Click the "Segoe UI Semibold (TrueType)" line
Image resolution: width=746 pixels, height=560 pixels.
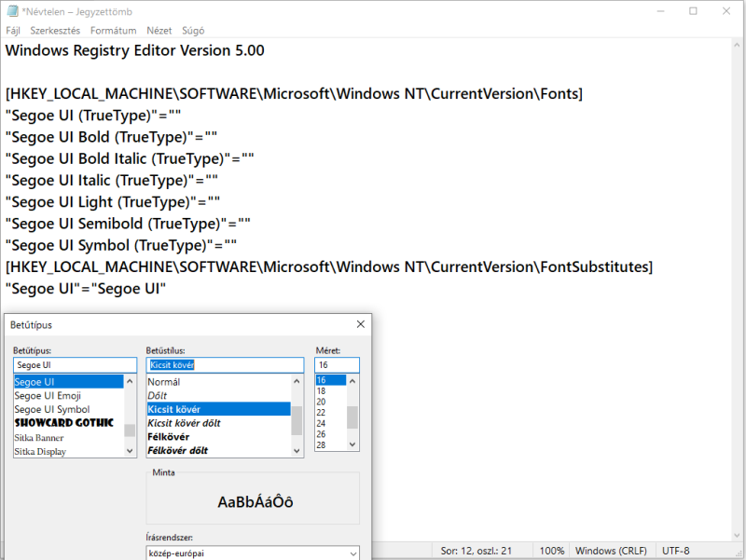(128, 224)
